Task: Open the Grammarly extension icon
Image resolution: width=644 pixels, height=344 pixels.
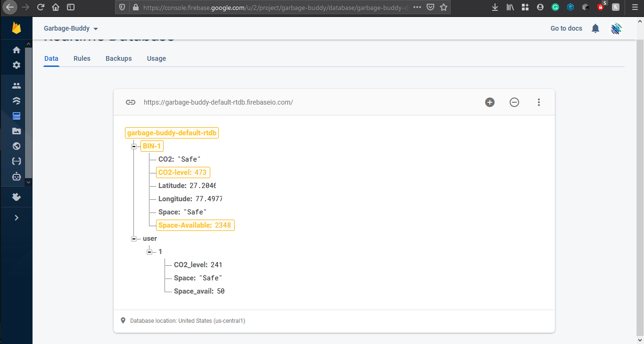Action: coord(555,7)
